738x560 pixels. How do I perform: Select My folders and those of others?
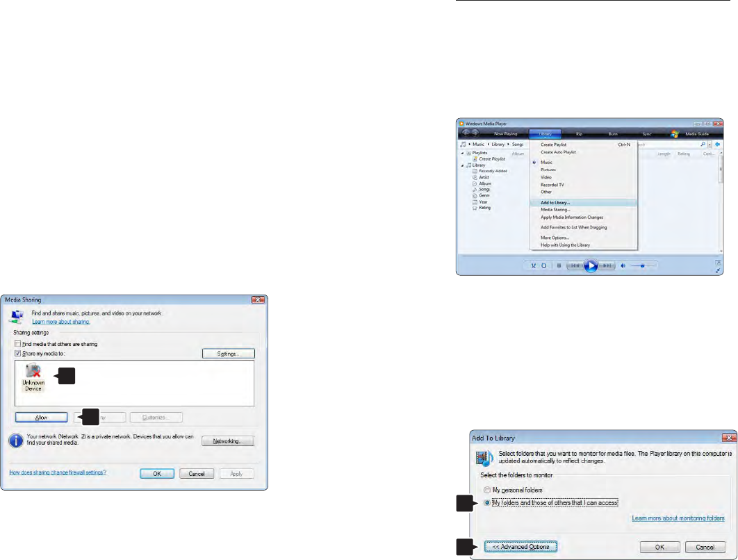[488, 502]
